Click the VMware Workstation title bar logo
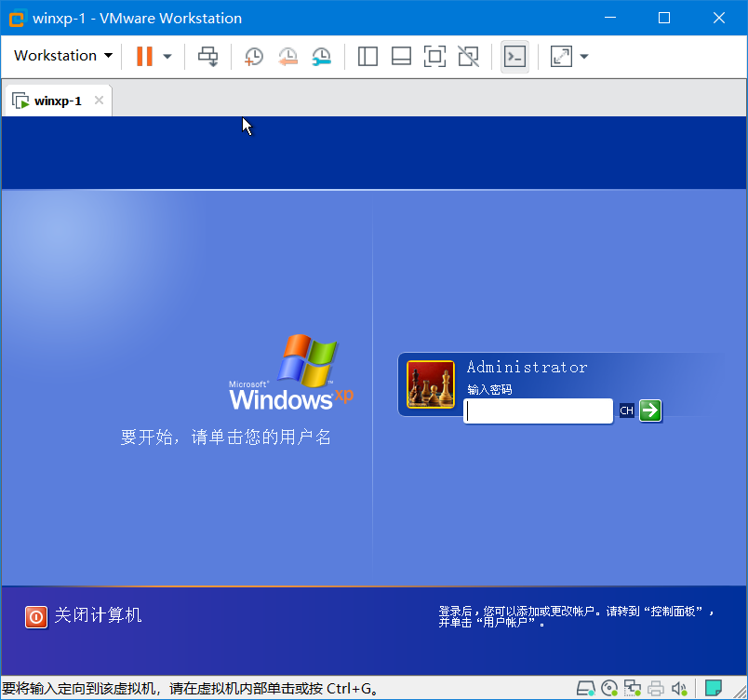The image size is (748, 700). [x=17, y=19]
